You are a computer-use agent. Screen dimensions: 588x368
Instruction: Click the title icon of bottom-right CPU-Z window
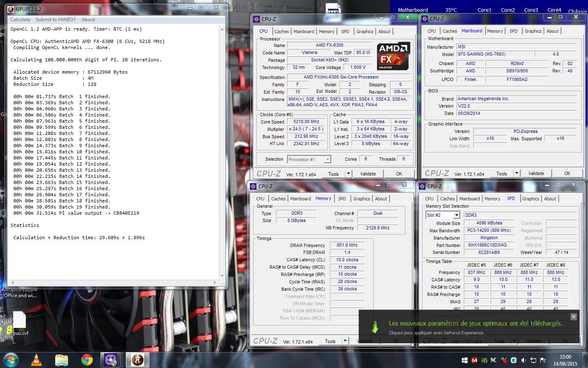coord(422,186)
